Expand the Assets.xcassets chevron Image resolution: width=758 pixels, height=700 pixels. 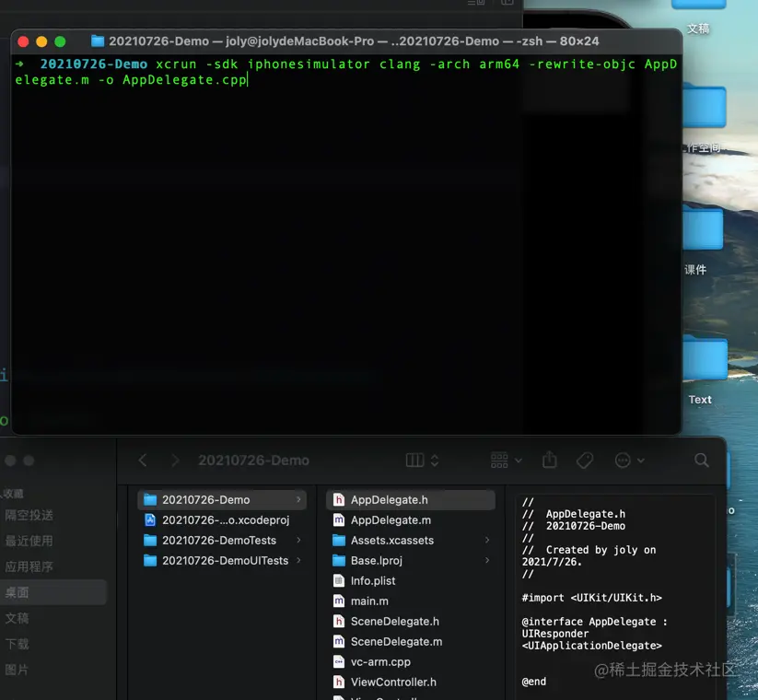(x=487, y=540)
